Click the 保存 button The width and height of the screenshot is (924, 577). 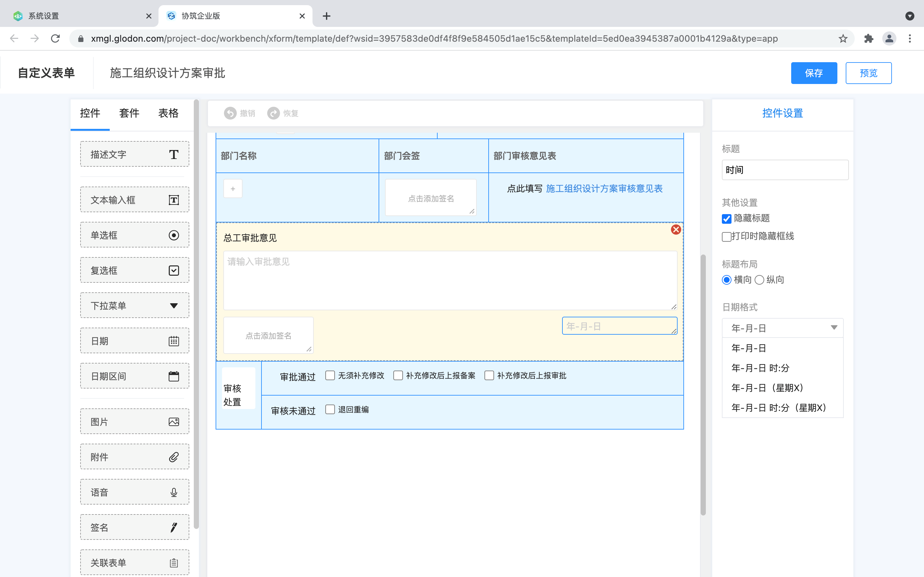pyautogui.click(x=814, y=73)
